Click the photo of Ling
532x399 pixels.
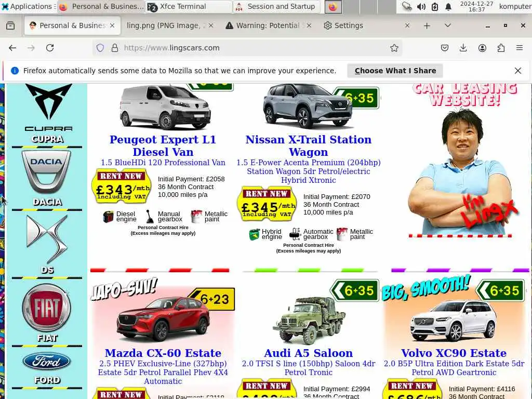point(461,171)
